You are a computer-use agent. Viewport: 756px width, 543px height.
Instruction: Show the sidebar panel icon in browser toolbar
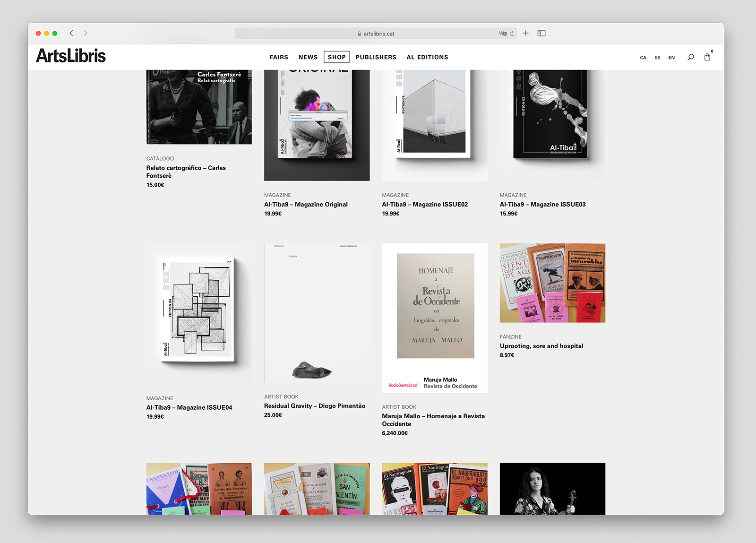[541, 33]
